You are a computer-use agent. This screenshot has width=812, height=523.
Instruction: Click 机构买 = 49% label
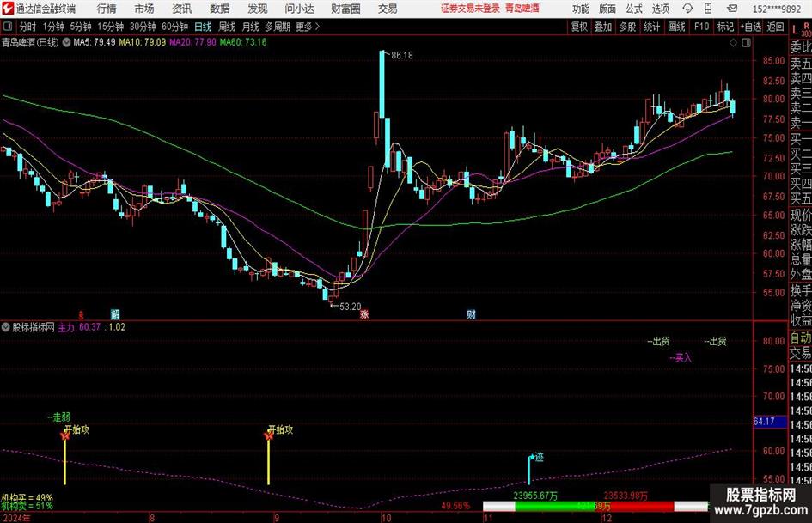pos(27,497)
